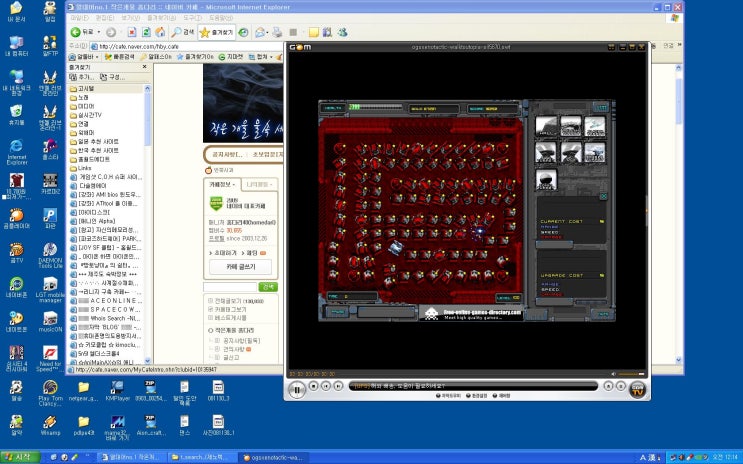Open the 파일(F) menu in Internet Explorer

pyautogui.click(x=79, y=18)
